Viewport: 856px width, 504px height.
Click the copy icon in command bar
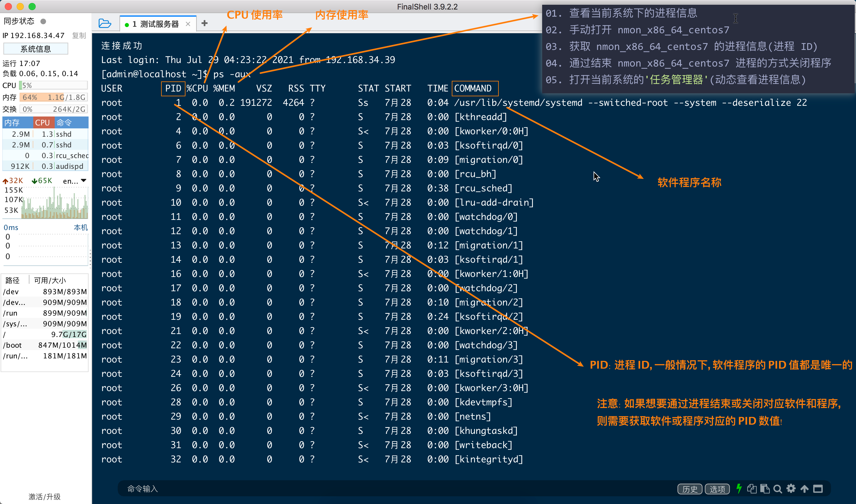coord(751,488)
